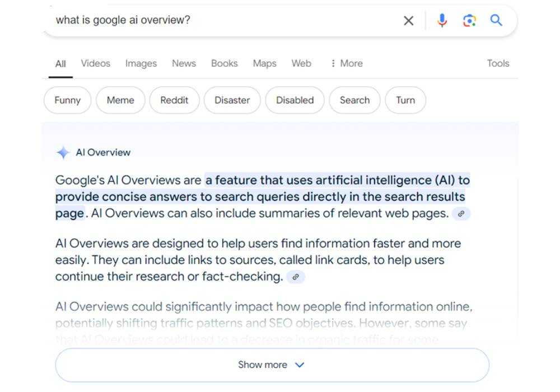Clear the search query with the X icon
The width and height of the screenshot is (560, 392).
pos(408,20)
